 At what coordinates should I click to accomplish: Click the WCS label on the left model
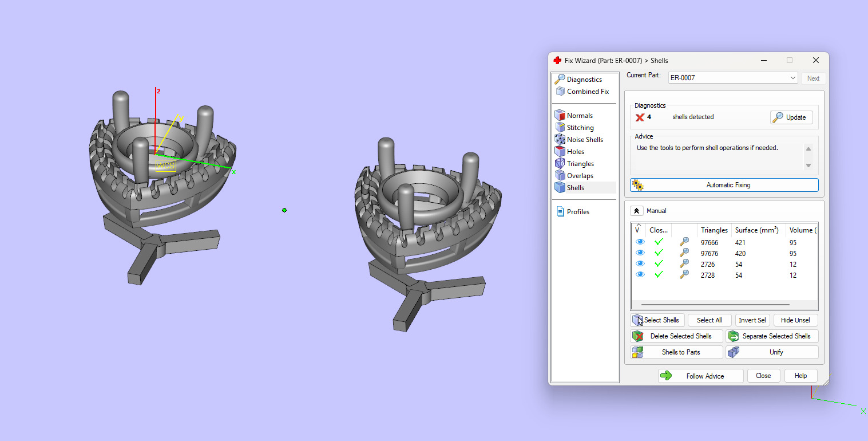pos(166,166)
